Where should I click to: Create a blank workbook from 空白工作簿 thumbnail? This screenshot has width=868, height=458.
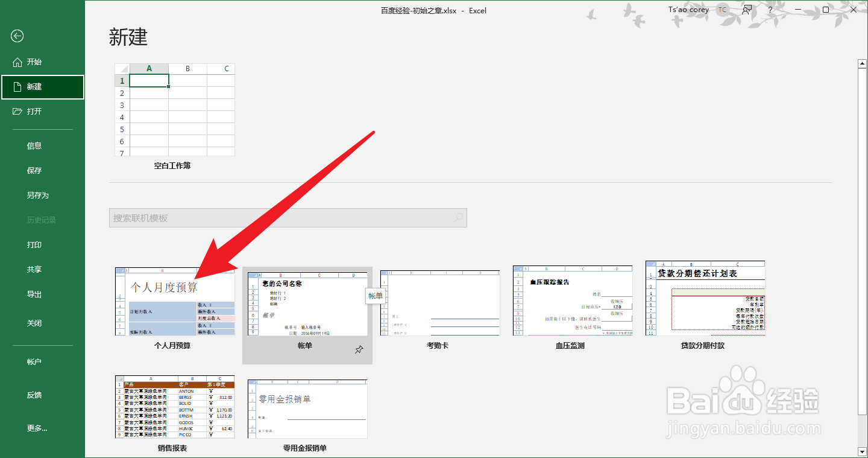[175, 110]
